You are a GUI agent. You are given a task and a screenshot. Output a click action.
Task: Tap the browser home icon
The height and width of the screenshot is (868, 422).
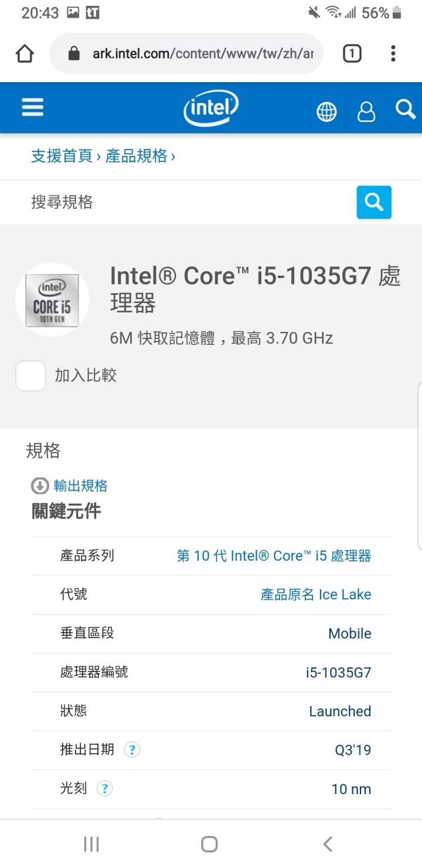coord(25,54)
